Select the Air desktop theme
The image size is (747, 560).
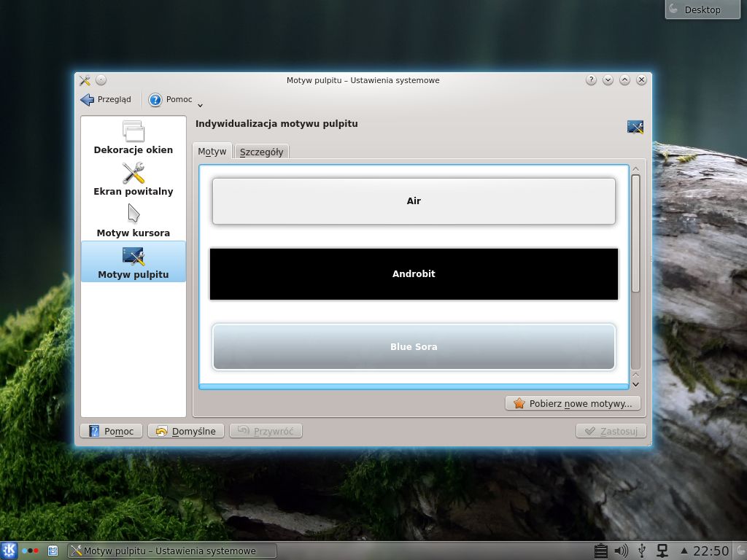414,201
